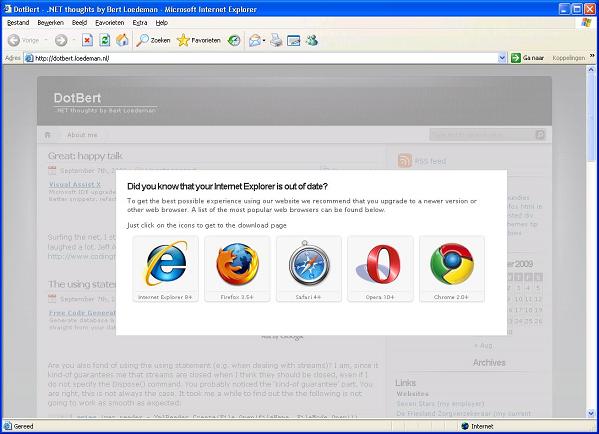599x434 pixels.
Task: Click the page icon beside the address URL
Action: 29,58
